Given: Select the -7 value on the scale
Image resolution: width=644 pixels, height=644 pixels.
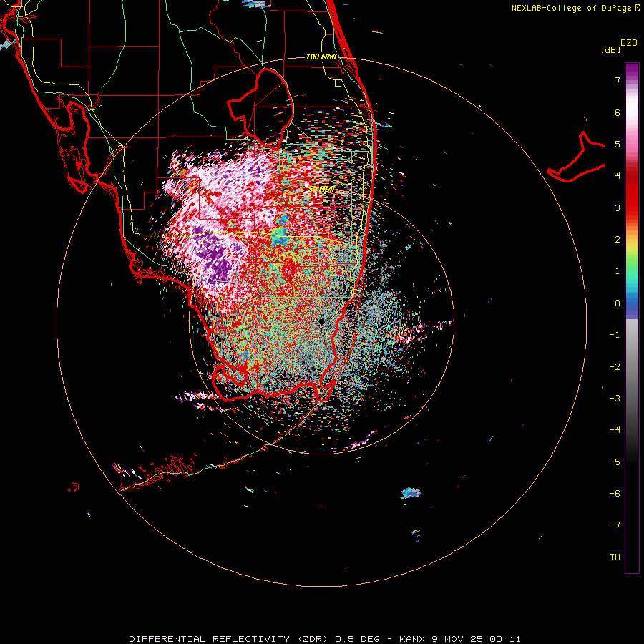Looking at the screenshot, I should pos(615,525).
